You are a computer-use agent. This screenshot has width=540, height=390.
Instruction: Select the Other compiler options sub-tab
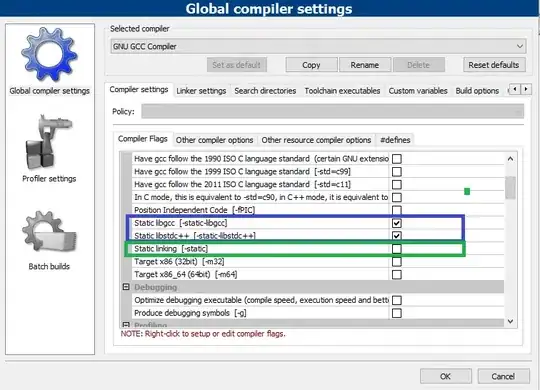[x=215, y=140]
